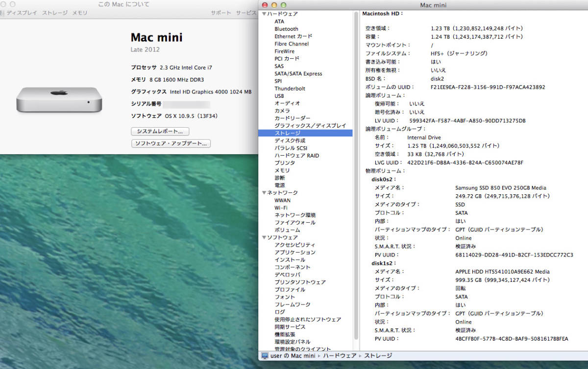Select プロファイル in the software list
Viewport: 588px width, 369px height.
click(x=290, y=289)
